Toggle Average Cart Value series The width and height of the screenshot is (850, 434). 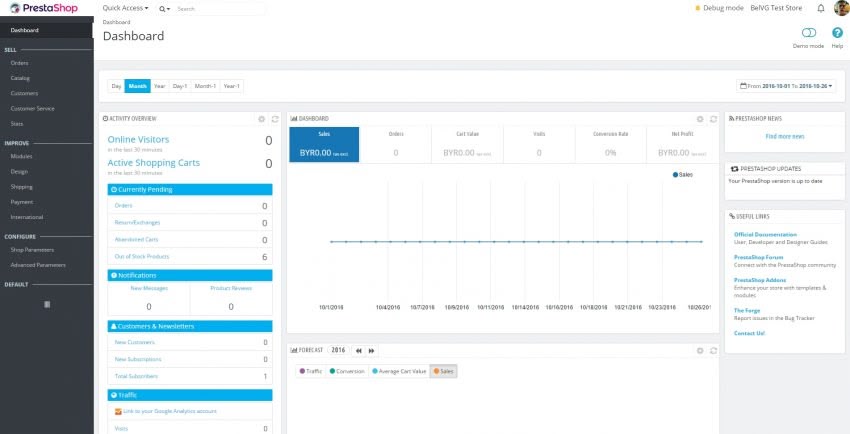399,371
